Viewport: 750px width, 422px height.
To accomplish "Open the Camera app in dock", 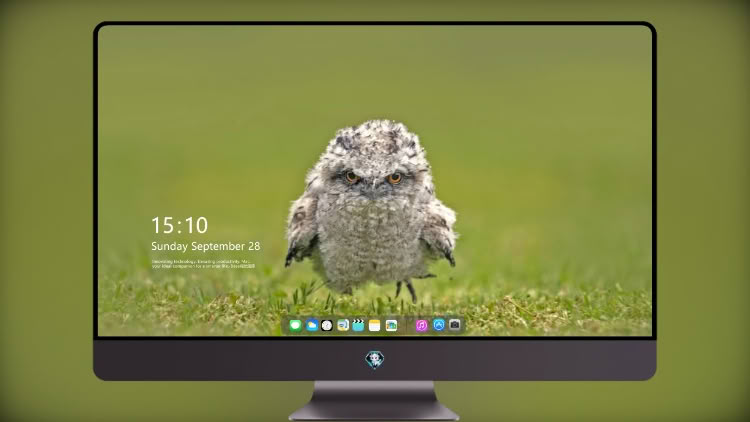I will click(x=455, y=325).
